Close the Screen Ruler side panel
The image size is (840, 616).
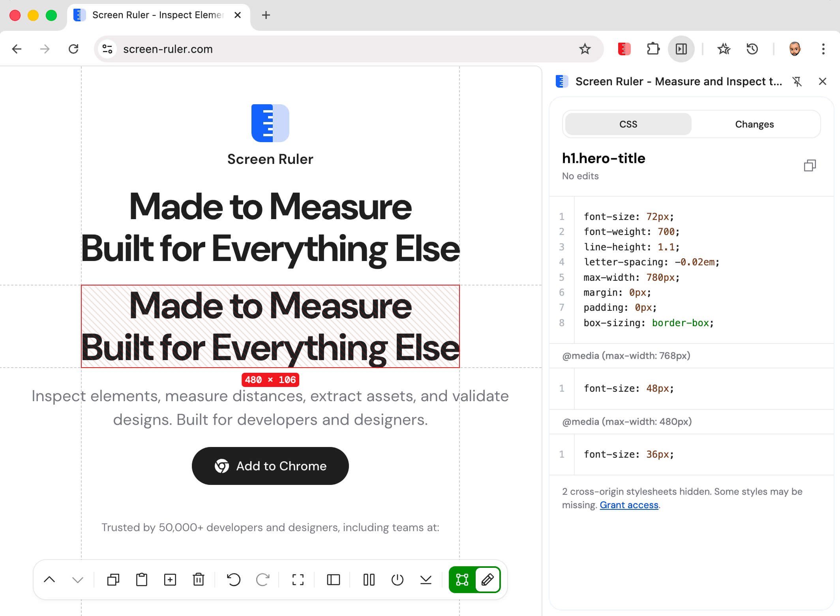tap(823, 82)
